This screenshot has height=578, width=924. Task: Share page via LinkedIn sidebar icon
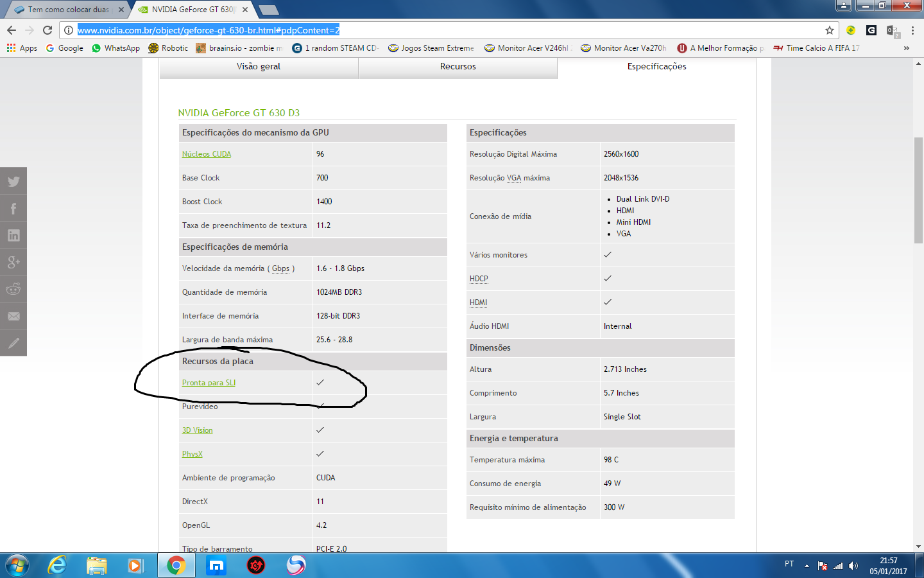coord(13,235)
